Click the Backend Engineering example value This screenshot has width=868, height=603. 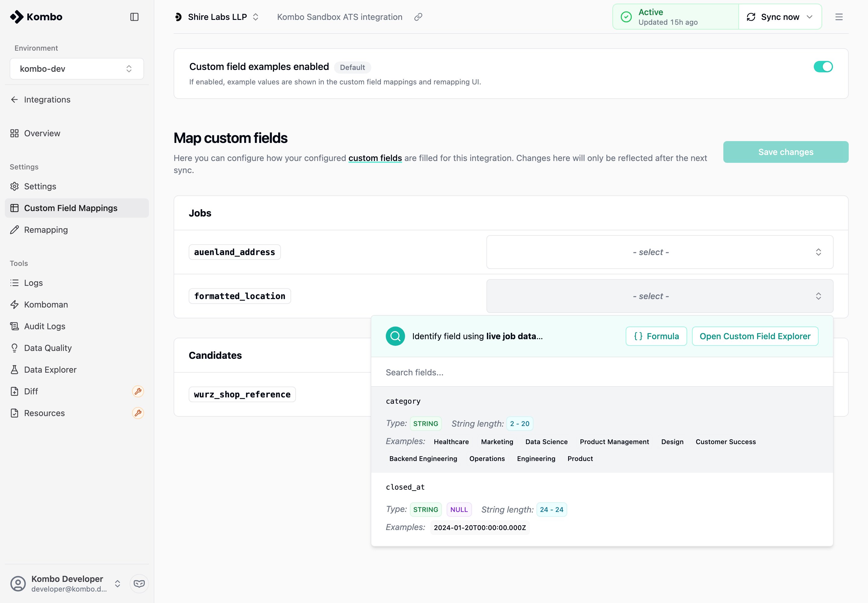(x=423, y=458)
